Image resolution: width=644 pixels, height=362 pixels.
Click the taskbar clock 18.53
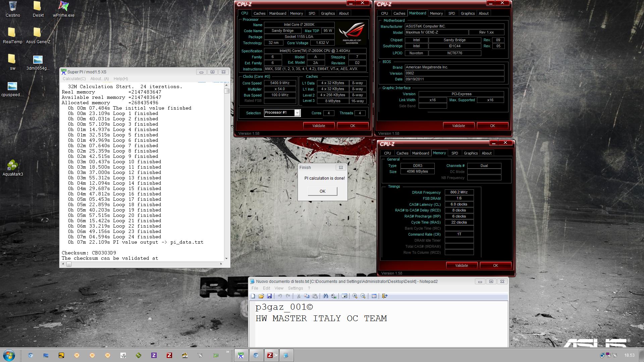[x=629, y=355]
